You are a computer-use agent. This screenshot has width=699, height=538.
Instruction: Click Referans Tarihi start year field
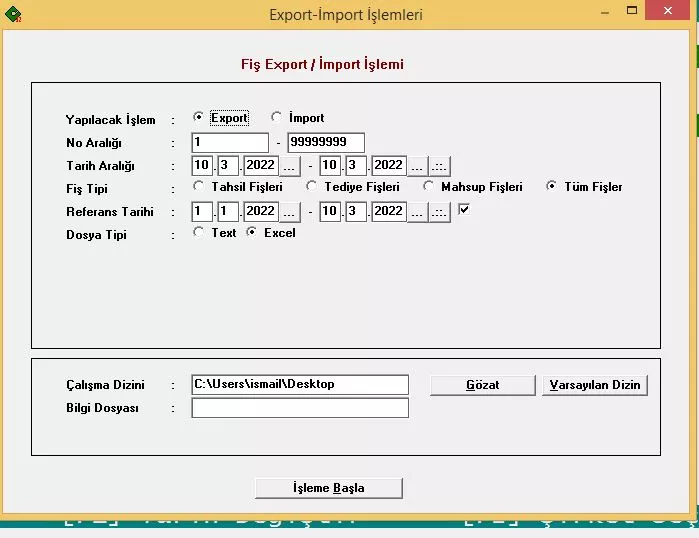261,211
